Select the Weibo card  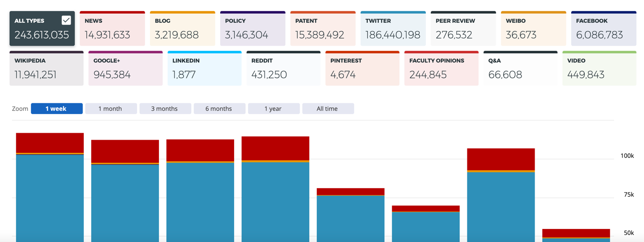click(x=533, y=29)
